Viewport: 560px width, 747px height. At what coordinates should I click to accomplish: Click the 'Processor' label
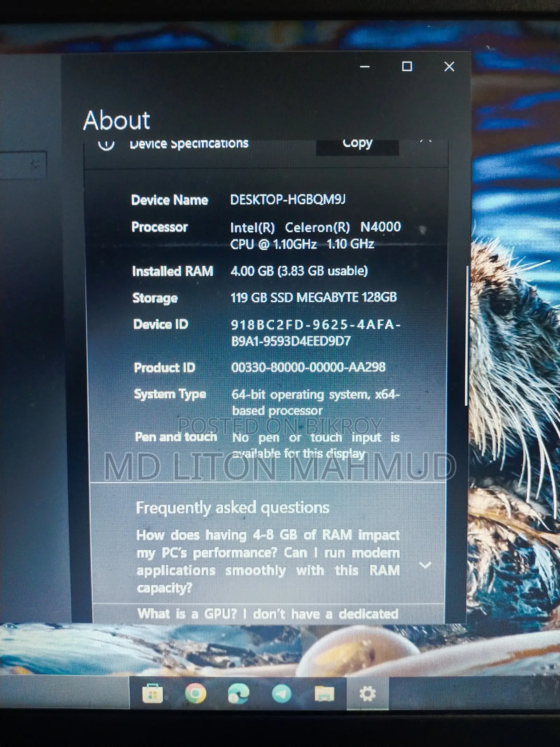[x=160, y=227]
